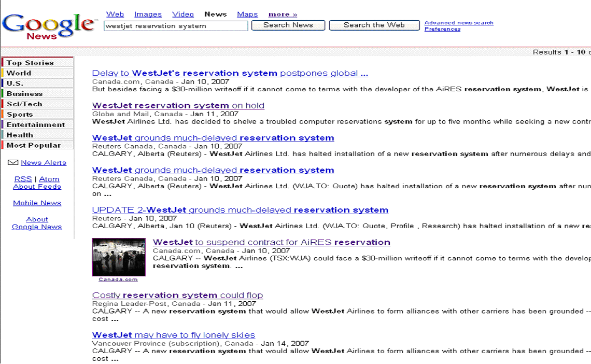The width and height of the screenshot is (591, 364).
Task: Open the Most Popular section
Action: 37,145
